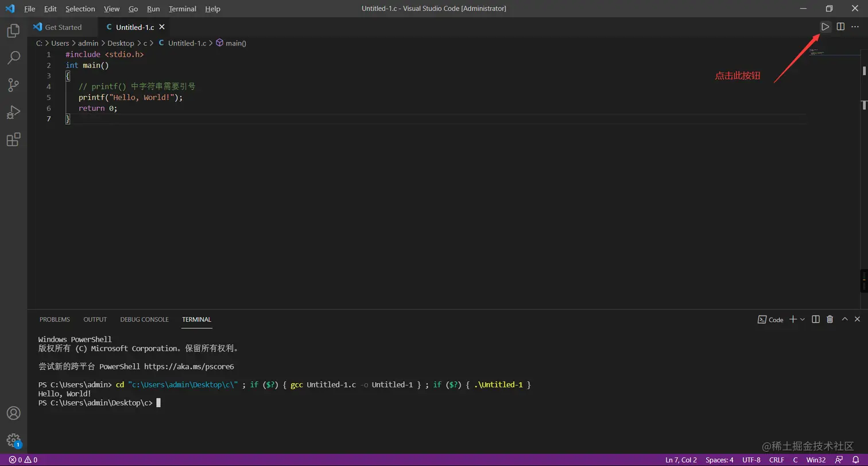Viewport: 868px width, 466px height.
Task: Switch to the DEBUG CONSOLE tab
Action: [x=144, y=319]
